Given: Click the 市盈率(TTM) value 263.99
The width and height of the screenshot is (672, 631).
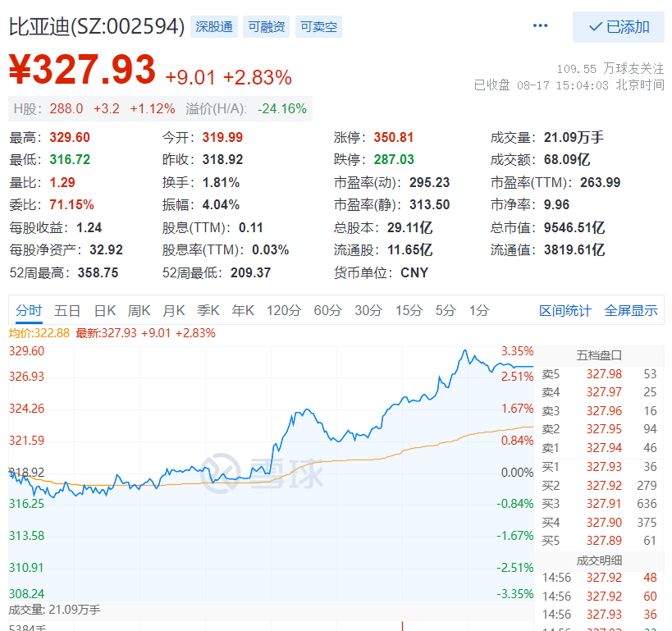Looking at the screenshot, I should (600, 183).
